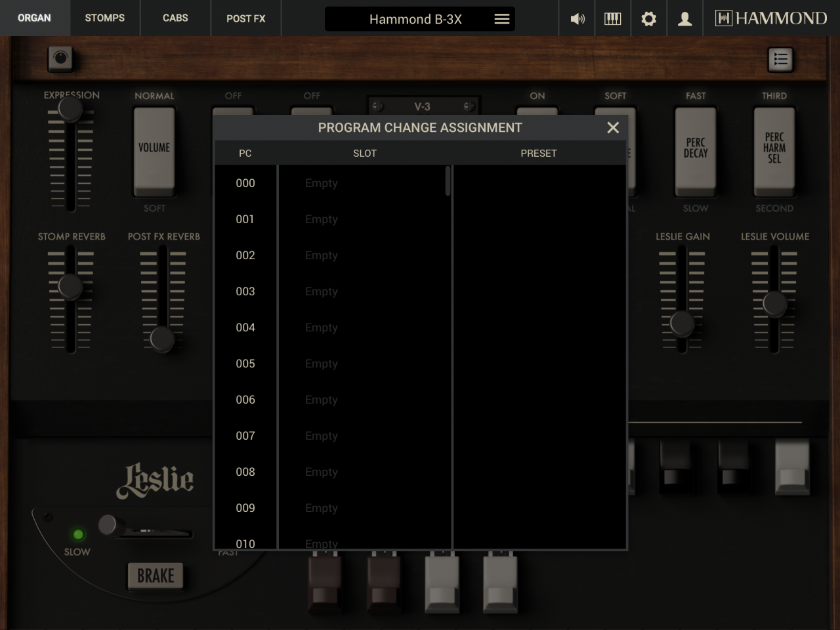
Task: Click the POST FX REVERB slider handle
Action: pos(162,339)
